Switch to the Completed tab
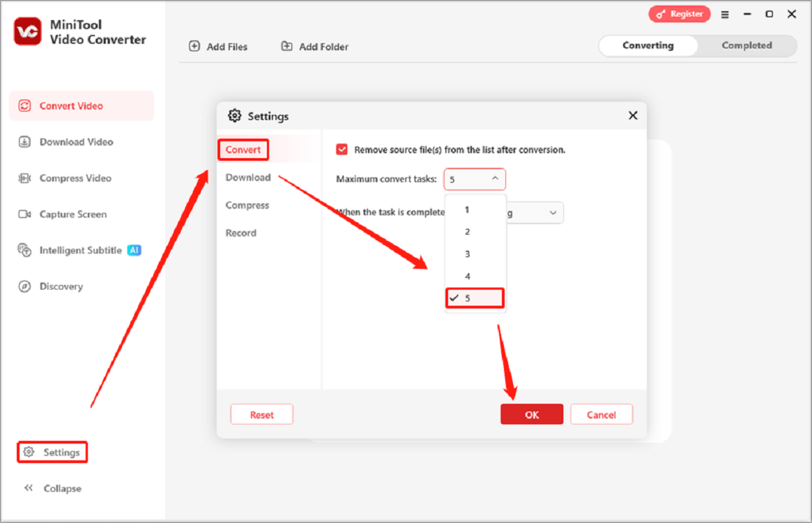Screen dimensions: 812x523 pos(746,45)
